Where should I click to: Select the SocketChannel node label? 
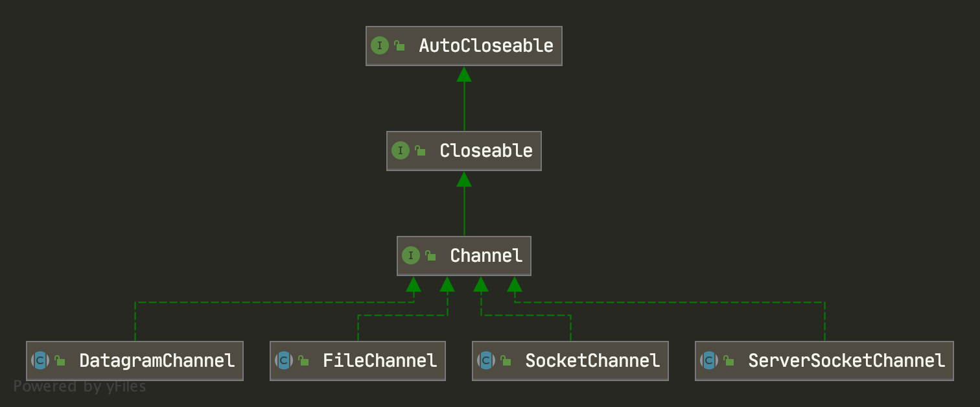point(592,361)
